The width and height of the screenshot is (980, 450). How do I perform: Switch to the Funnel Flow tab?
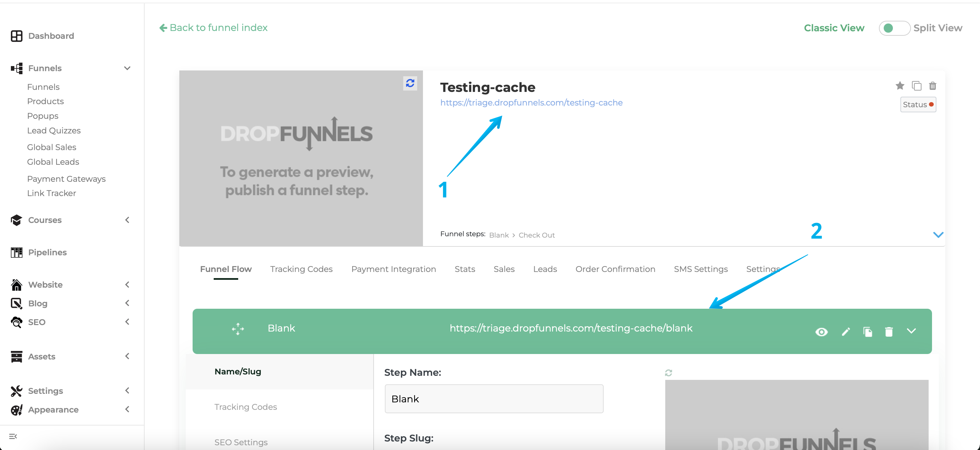[x=226, y=269]
